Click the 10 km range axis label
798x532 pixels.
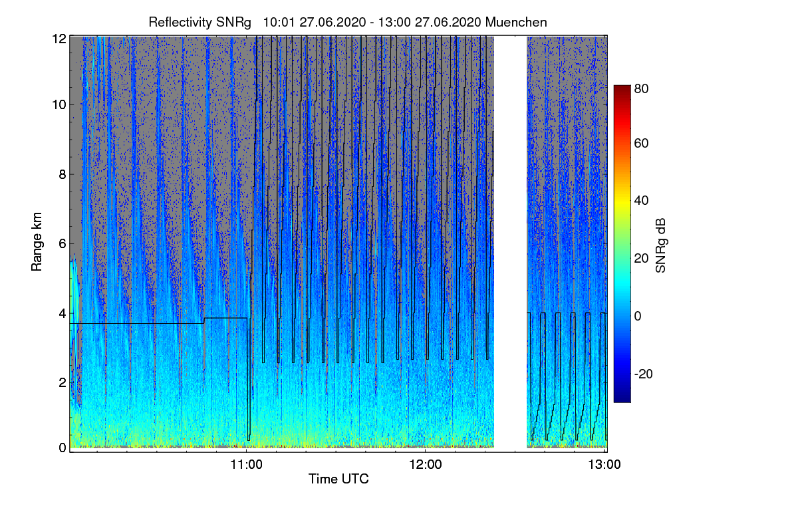[x=59, y=104]
